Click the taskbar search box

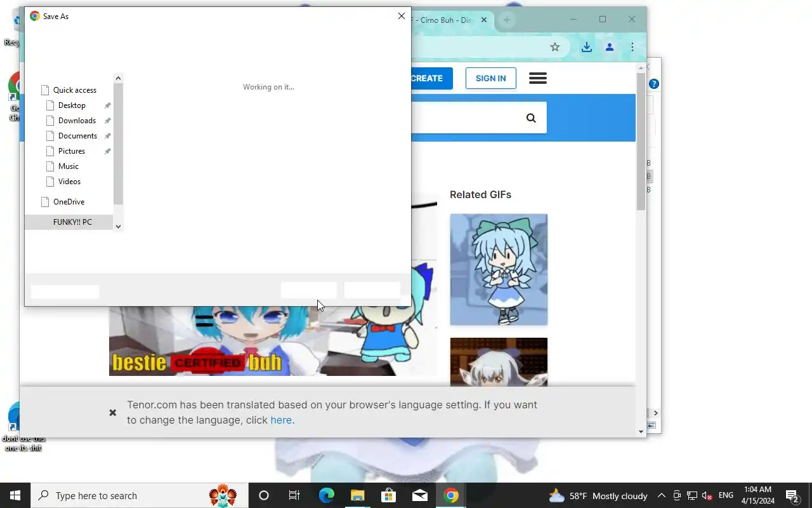[140, 495]
